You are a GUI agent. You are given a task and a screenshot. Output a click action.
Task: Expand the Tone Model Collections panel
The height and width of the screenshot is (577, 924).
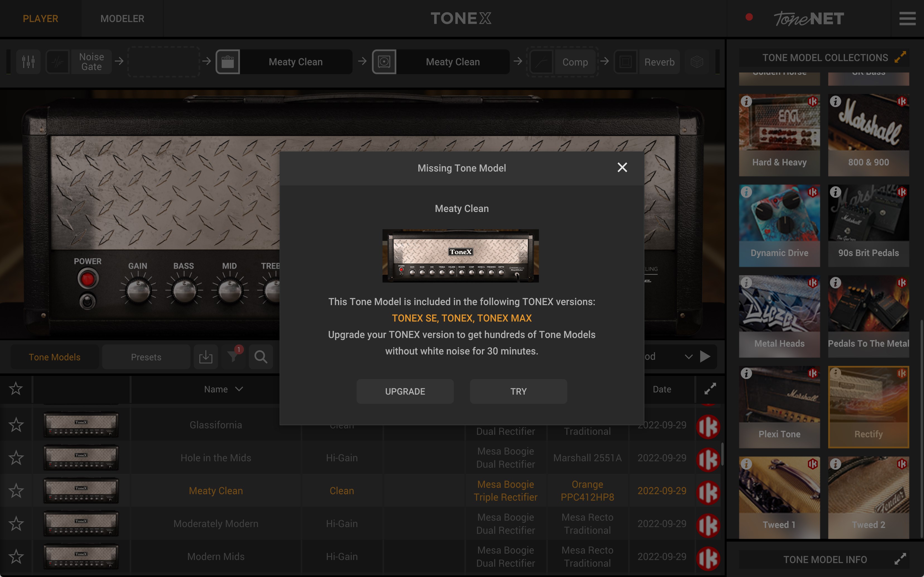900,57
